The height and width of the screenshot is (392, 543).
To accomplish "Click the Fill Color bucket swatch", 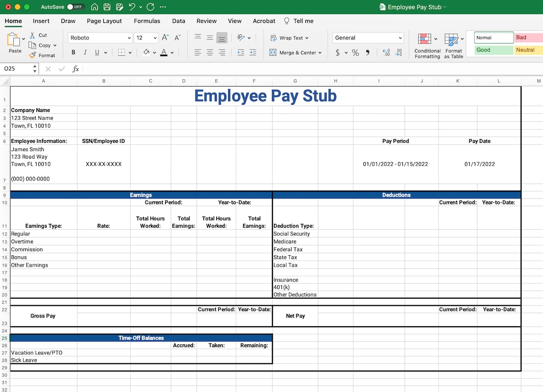I will [x=146, y=52].
